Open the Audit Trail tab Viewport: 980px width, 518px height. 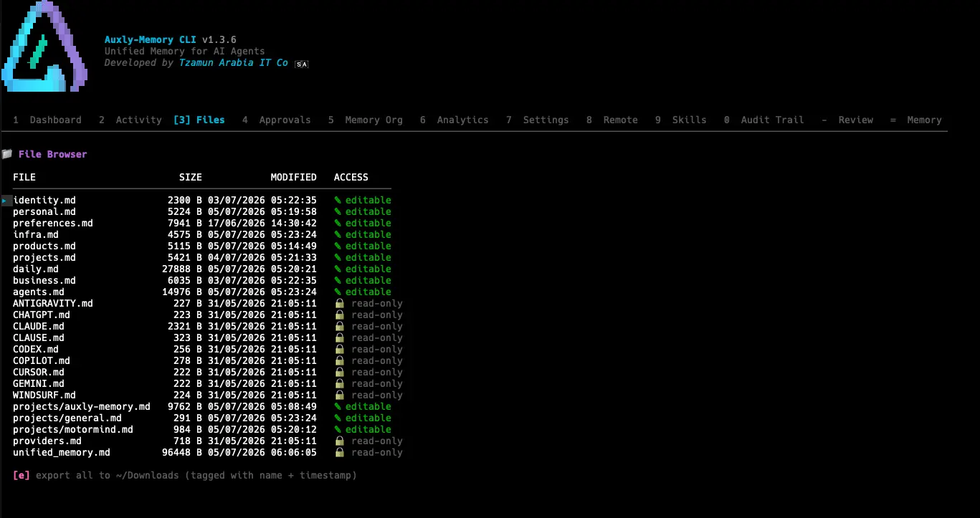click(764, 120)
